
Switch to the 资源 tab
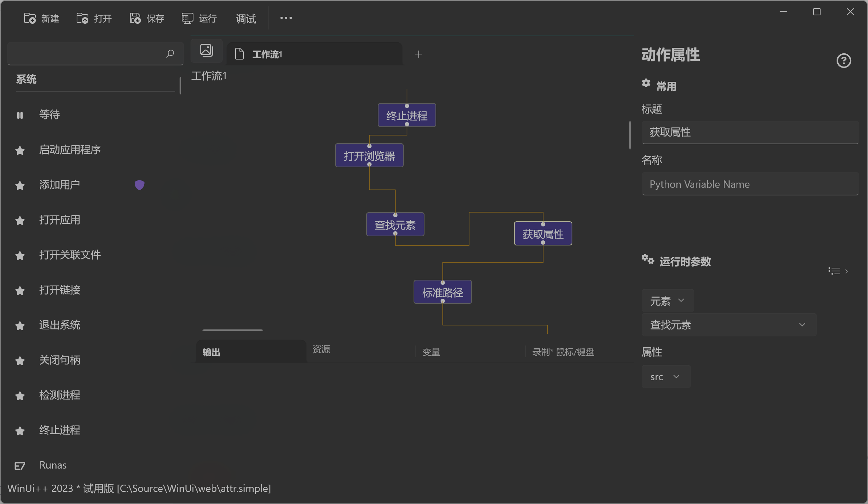tap(321, 349)
